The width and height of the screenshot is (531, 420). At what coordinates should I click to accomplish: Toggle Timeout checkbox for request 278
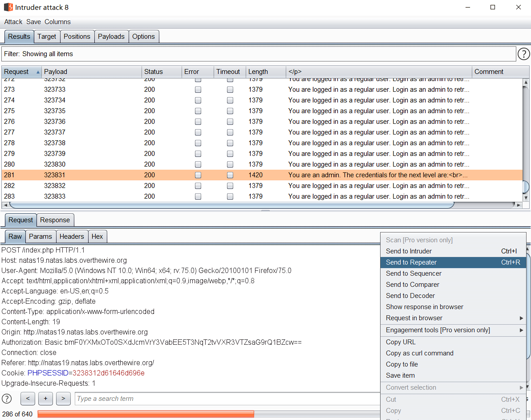230,143
